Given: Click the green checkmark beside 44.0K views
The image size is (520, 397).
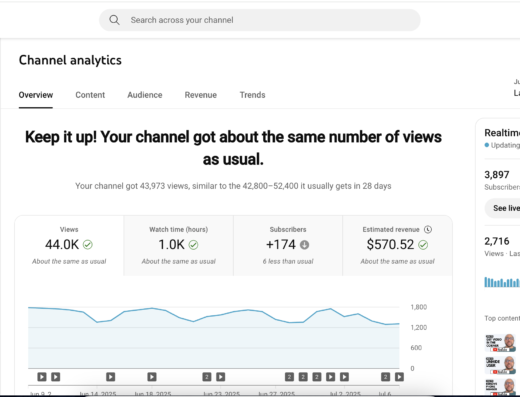Looking at the screenshot, I should click(x=88, y=245).
